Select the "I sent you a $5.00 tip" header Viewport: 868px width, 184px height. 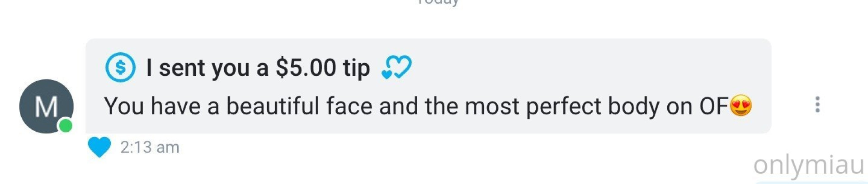pyautogui.click(x=258, y=68)
